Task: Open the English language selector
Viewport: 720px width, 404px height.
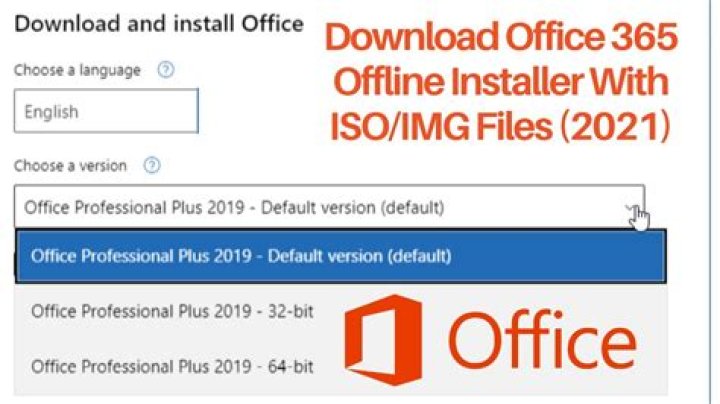Action: [x=106, y=112]
